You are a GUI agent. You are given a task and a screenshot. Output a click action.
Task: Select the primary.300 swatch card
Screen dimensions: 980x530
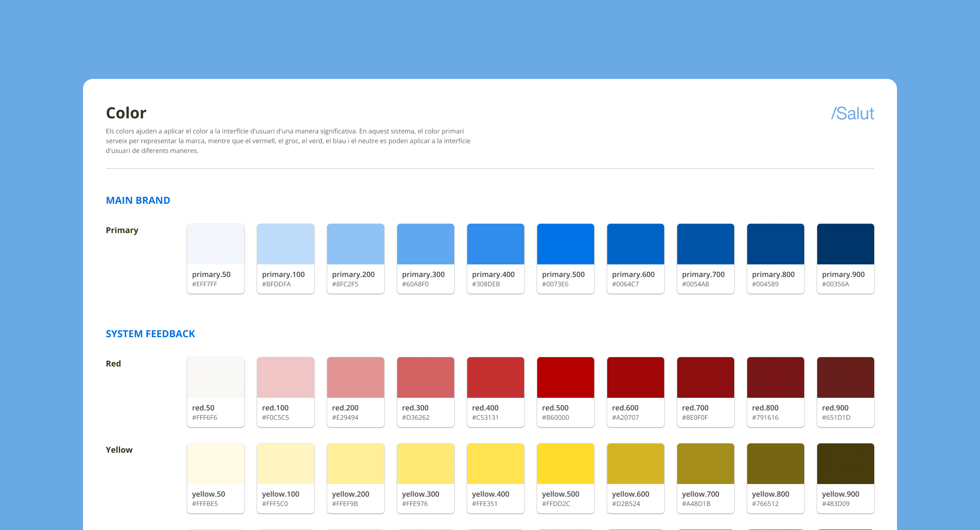(425, 258)
